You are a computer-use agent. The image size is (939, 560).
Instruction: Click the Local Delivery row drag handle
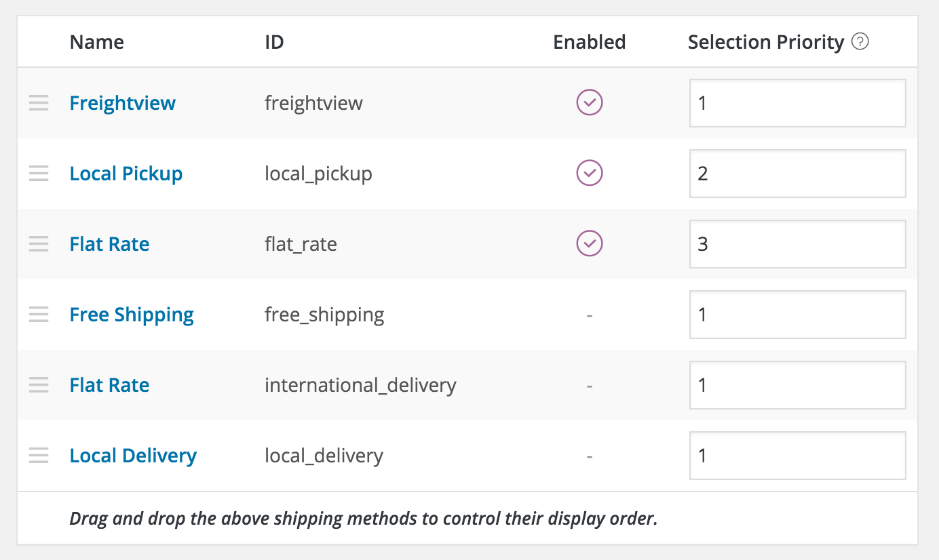(39, 456)
